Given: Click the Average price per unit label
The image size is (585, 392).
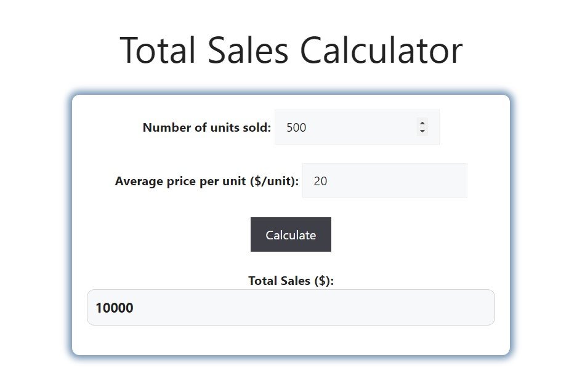Looking at the screenshot, I should point(207,181).
